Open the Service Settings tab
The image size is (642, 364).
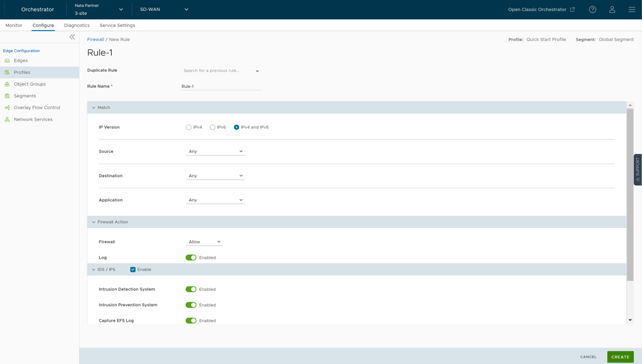(x=117, y=26)
